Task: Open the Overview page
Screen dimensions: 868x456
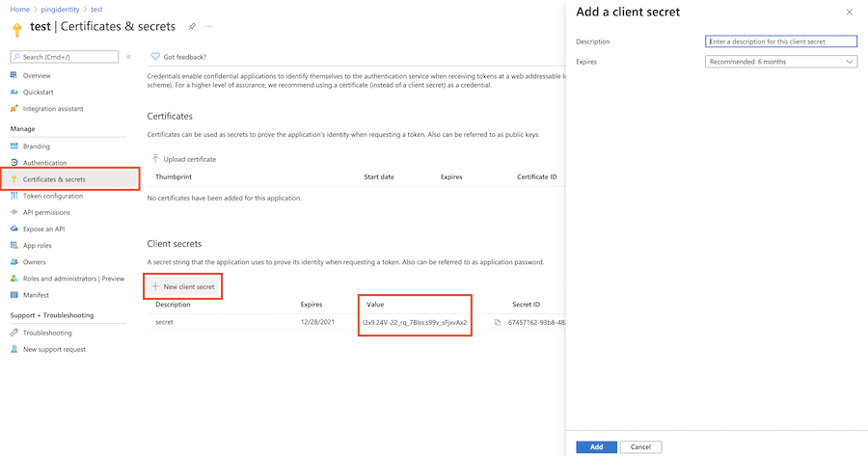Action: tap(37, 75)
